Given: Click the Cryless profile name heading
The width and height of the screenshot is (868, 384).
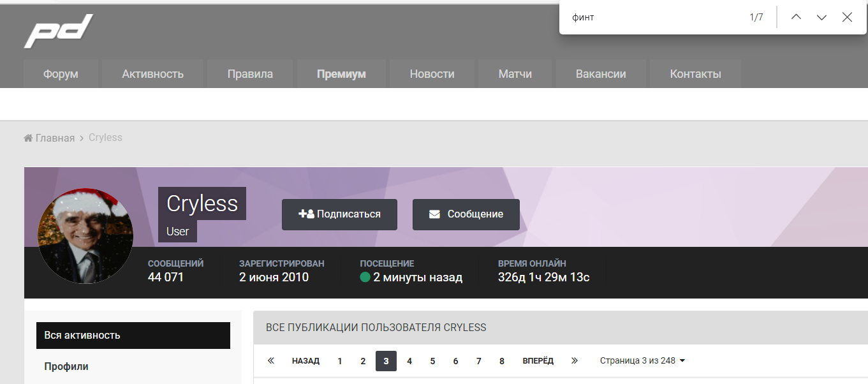Looking at the screenshot, I should [202, 203].
